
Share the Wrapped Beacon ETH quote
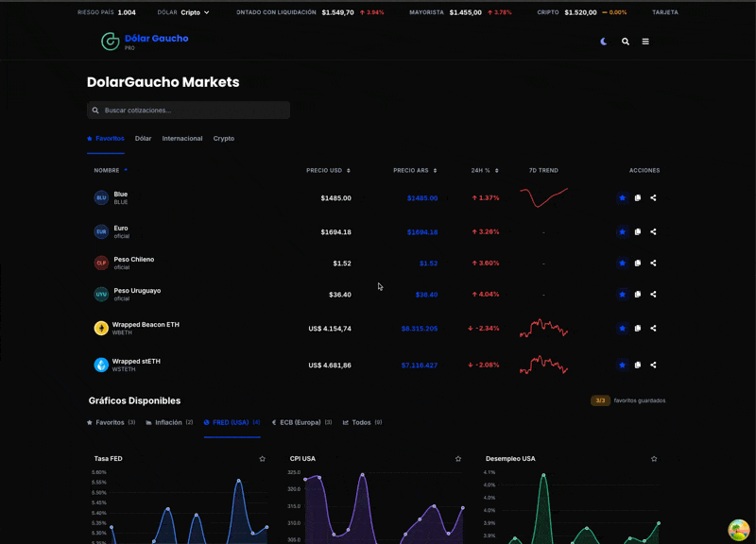[x=653, y=329]
